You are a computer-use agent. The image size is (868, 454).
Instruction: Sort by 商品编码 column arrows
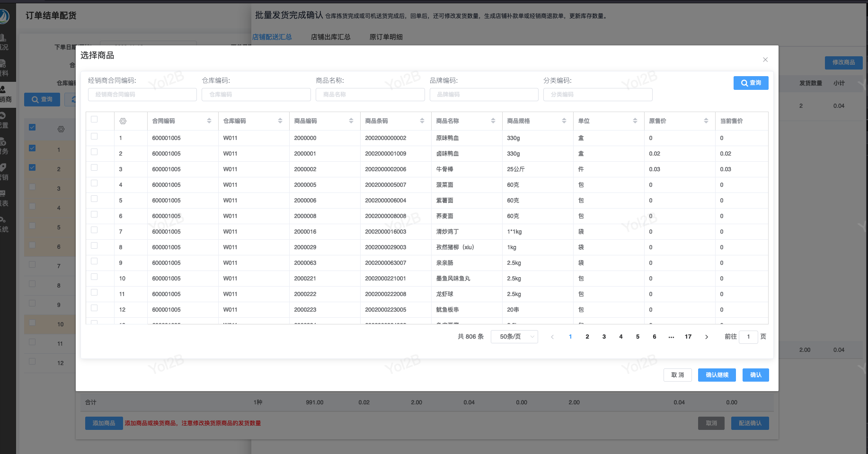(351, 121)
